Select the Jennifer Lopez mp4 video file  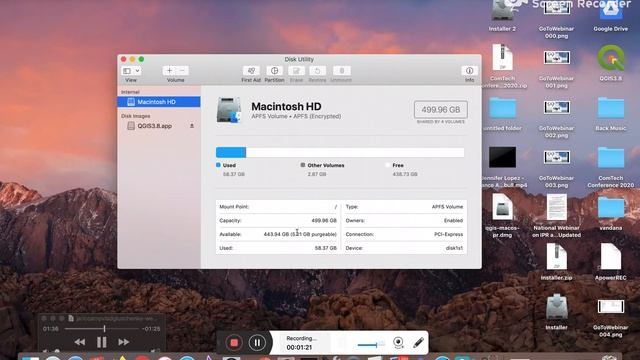coord(502,167)
